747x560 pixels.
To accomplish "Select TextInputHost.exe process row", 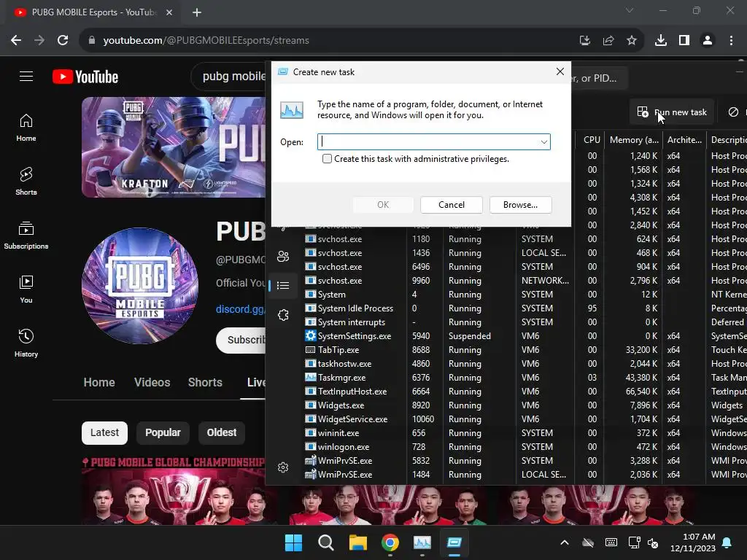I will (524, 392).
